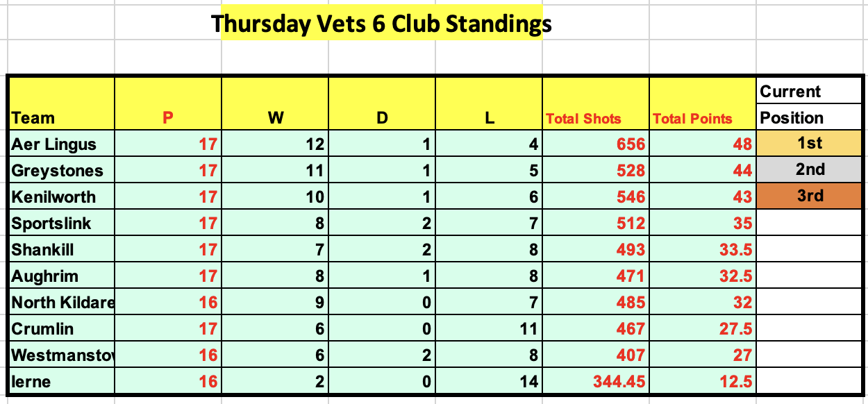Select North Kildare's wins cell showing 9
The image size is (868, 404).
[275, 302]
